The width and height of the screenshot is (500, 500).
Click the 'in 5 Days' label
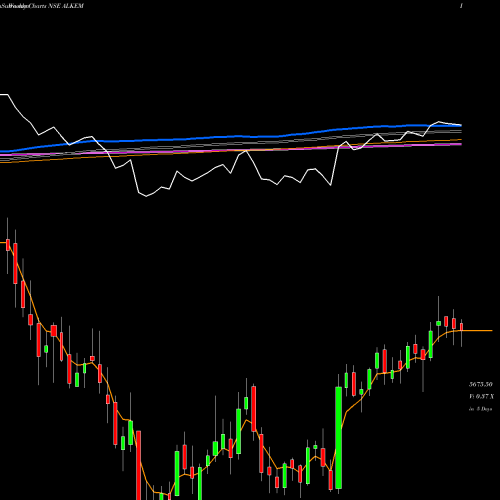[480, 409]
